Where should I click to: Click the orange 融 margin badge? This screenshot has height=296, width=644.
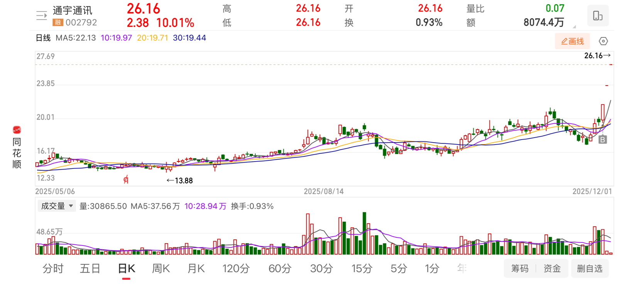coord(58,22)
